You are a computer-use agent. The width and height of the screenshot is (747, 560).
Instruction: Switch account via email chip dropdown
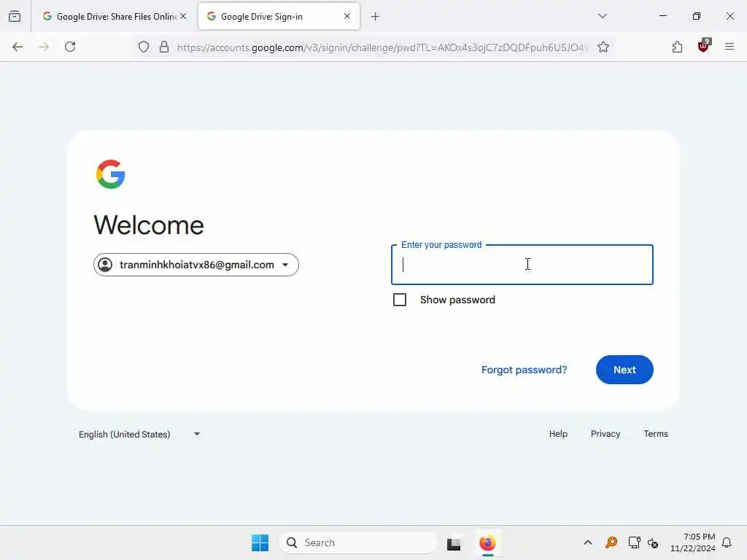(196, 265)
